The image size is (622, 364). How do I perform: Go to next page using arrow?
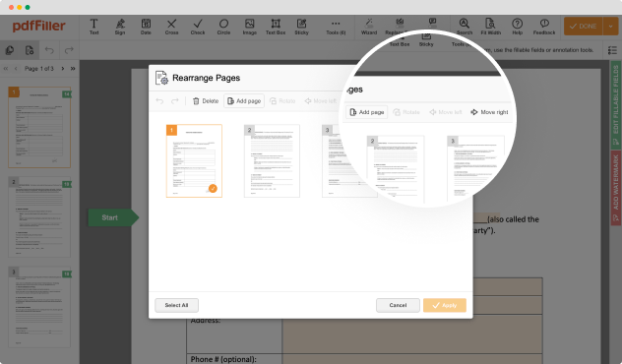[63, 69]
